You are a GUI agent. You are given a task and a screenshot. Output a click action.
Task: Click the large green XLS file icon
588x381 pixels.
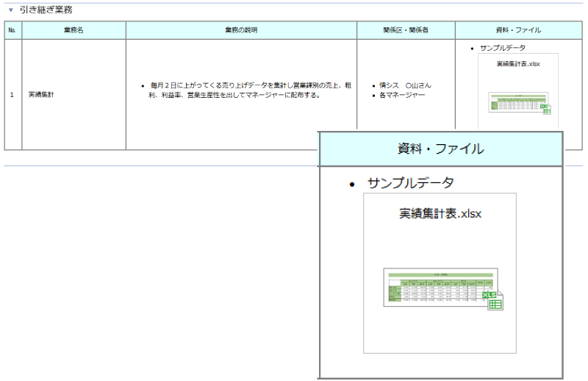[492, 301]
